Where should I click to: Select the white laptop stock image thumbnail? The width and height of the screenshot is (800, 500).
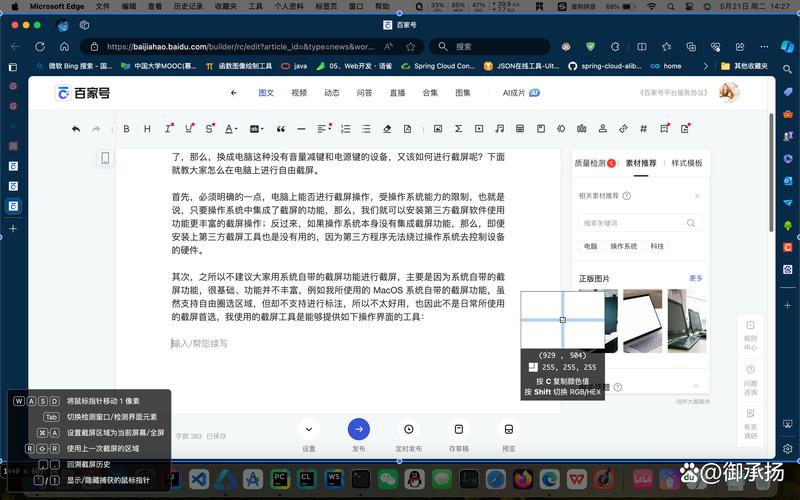coord(642,321)
